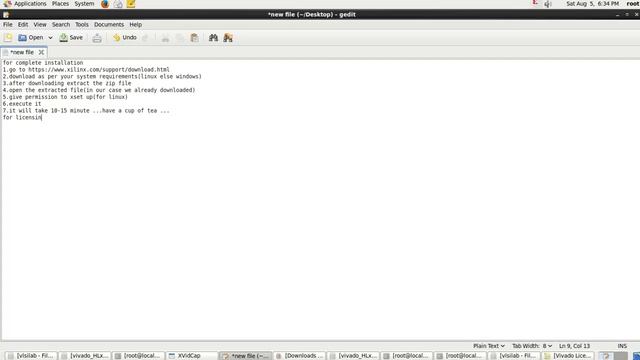
Task: Open the View menu
Action: point(40,24)
